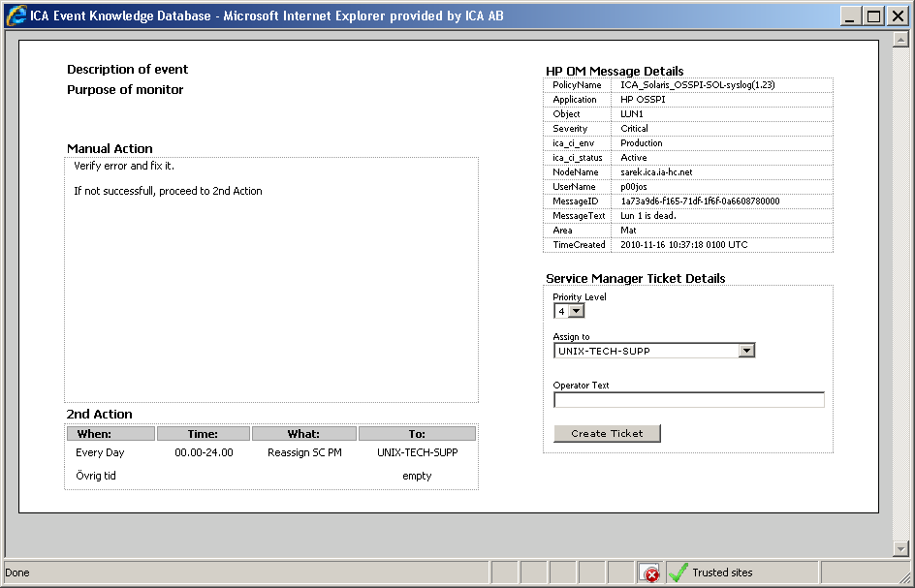Viewport: 915px width, 588px height.
Task: Click the PolicyName field label
Action: pyautogui.click(x=577, y=84)
